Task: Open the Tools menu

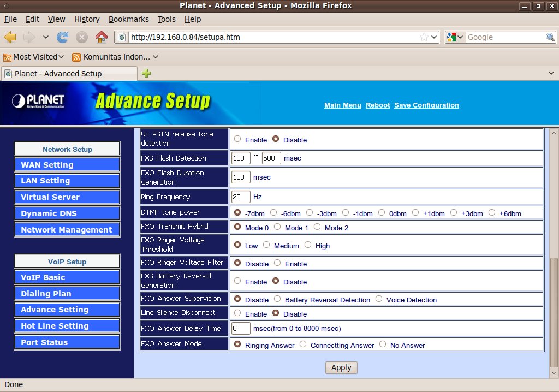Action: pos(166,19)
